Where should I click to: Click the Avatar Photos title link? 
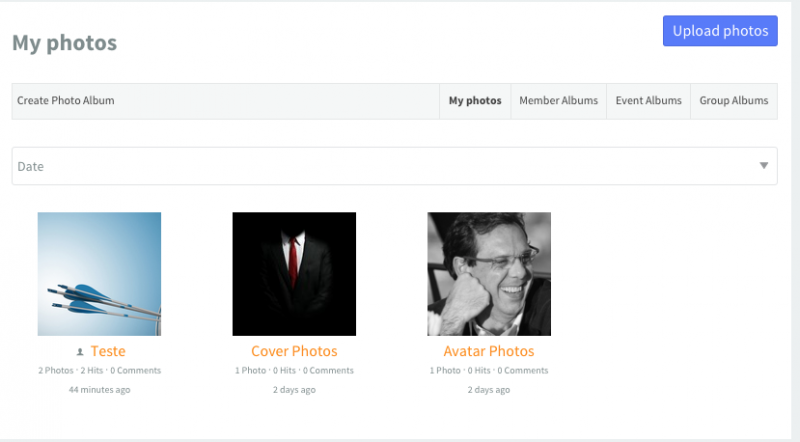pyautogui.click(x=489, y=351)
